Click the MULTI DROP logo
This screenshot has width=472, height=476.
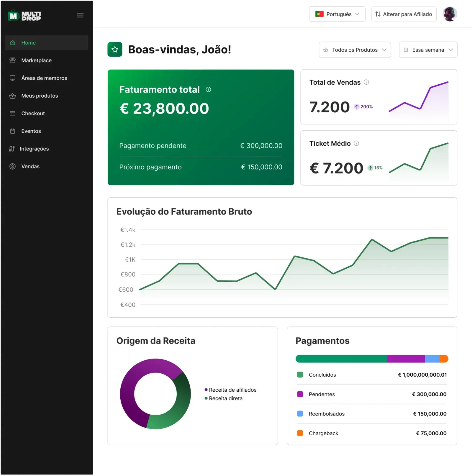(x=24, y=15)
